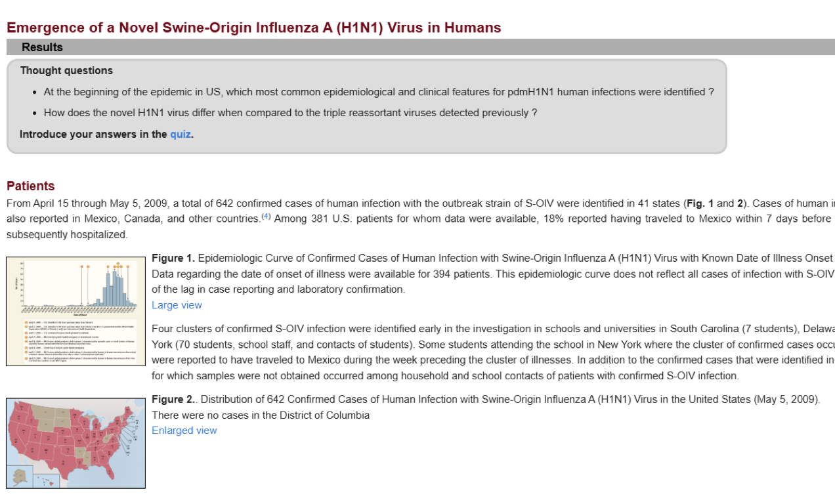
Task: Click the text 'Introduce your answers in the'
Action: coord(93,135)
